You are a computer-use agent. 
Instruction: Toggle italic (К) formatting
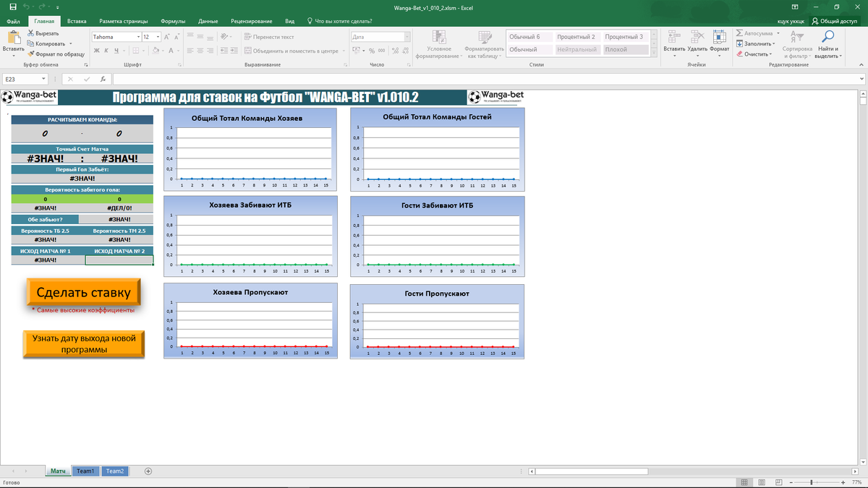pyautogui.click(x=106, y=51)
